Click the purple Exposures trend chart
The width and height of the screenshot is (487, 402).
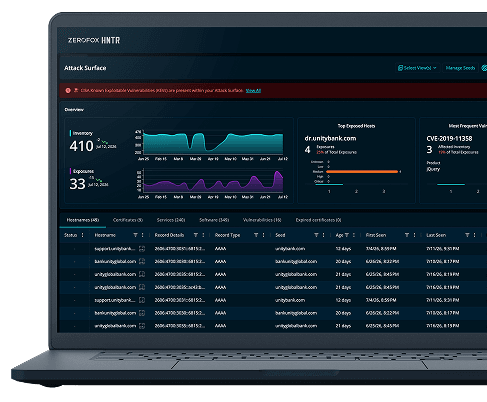(x=213, y=182)
